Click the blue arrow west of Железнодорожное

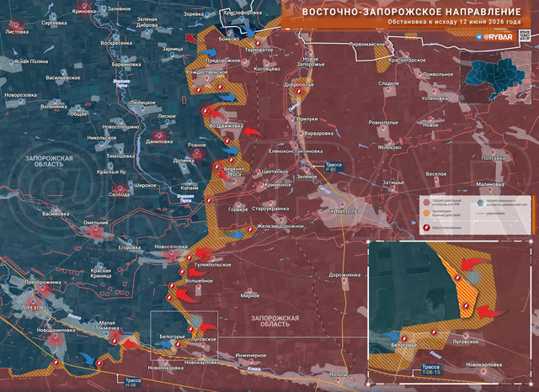235,234
